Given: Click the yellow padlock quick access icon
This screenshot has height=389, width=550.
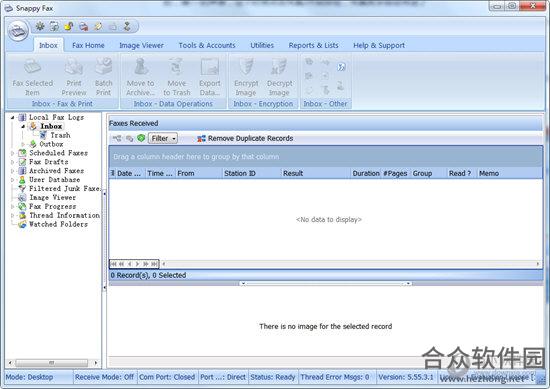Looking at the screenshot, I should coord(69,26).
